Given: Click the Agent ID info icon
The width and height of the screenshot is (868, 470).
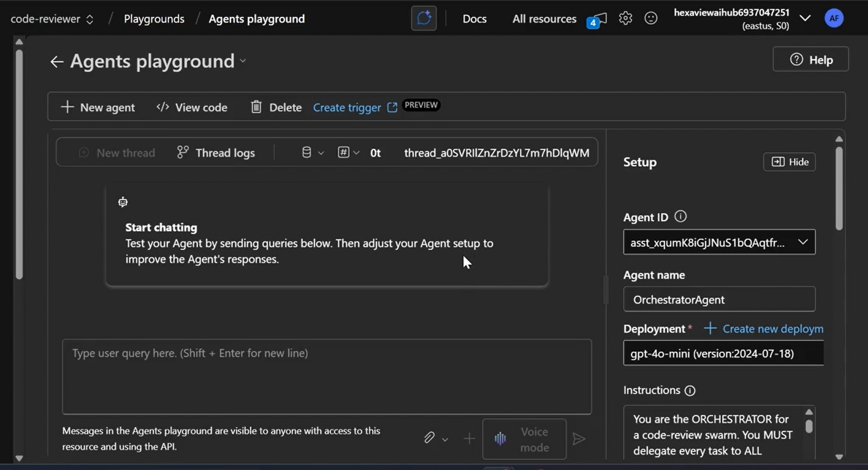Looking at the screenshot, I should click(x=681, y=217).
